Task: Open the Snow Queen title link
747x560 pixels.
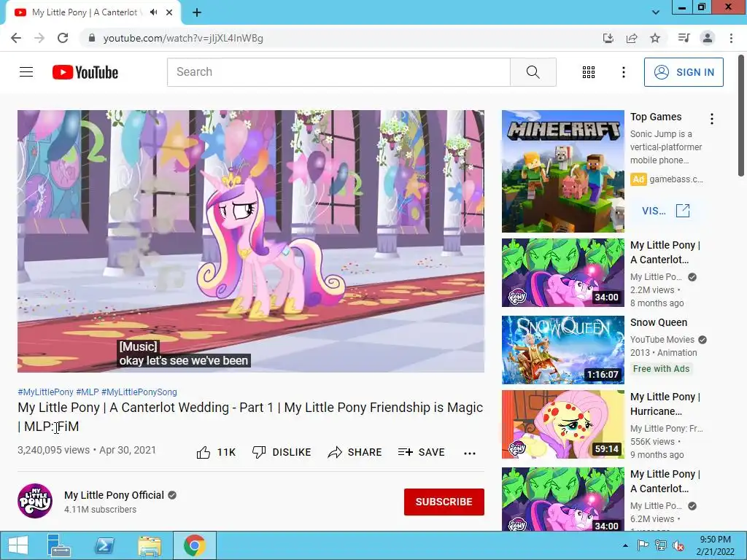Action: click(x=659, y=322)
